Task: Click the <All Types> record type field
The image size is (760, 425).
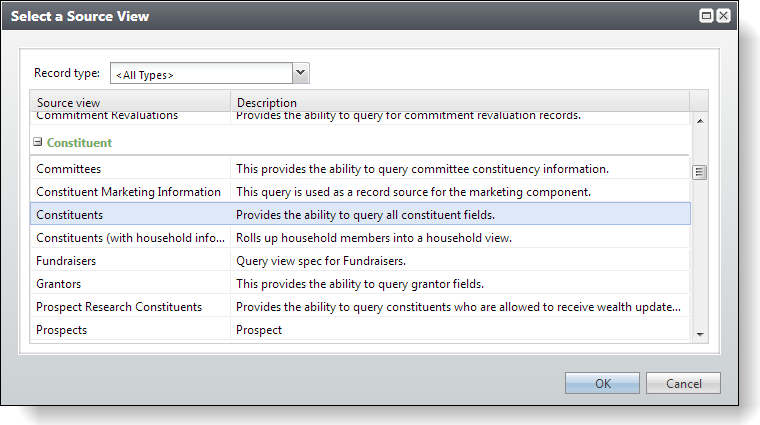Action: [202, 73]
